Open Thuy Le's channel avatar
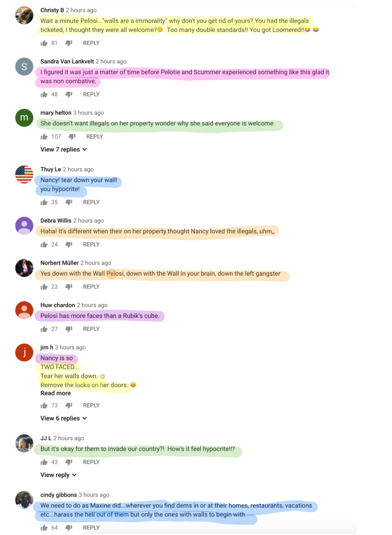Image resolution: width=392 pixels, height=535 pixels. click(24, 174)
